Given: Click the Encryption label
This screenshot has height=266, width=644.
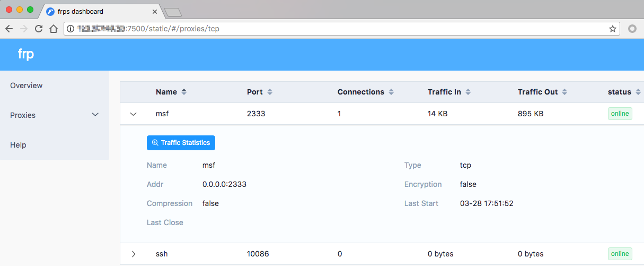Looking at the screenshot, I should click(x=423, y=184).
